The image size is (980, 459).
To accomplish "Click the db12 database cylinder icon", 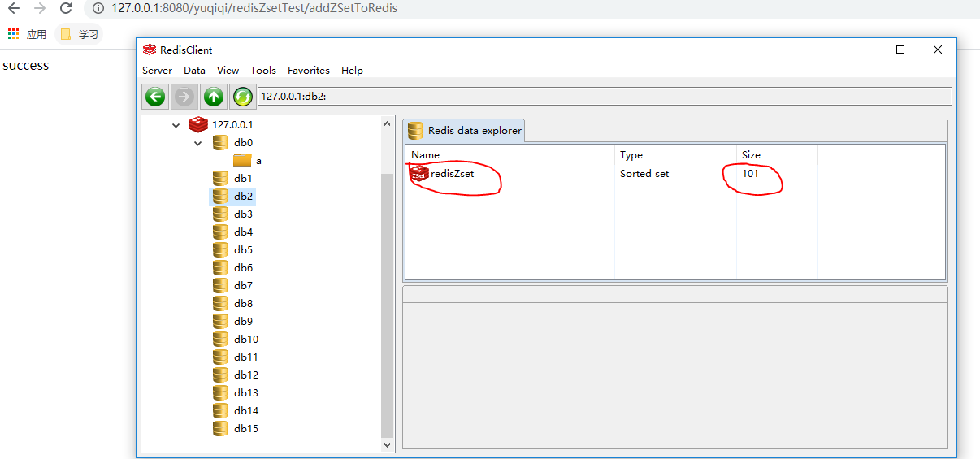I will click(x=220, y=375).
